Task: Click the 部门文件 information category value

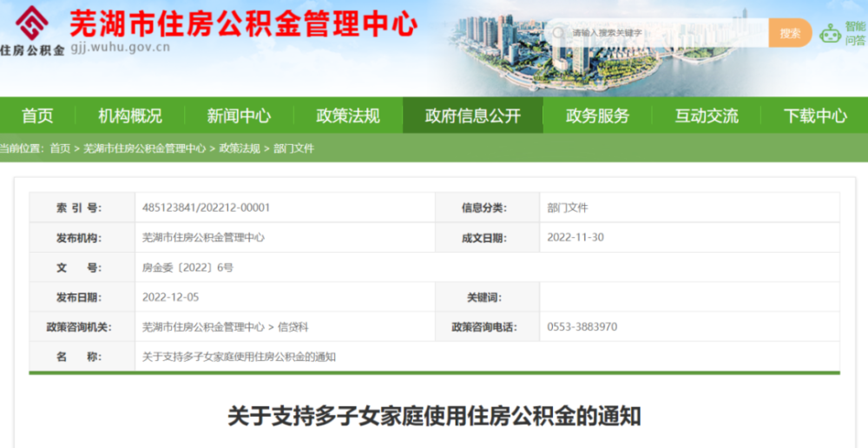Action: (x=568, y=208)
